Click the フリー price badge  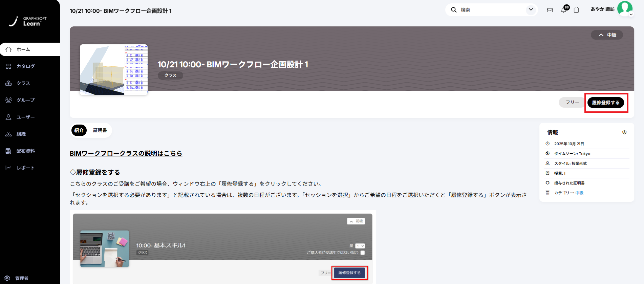tap(572, 102)
